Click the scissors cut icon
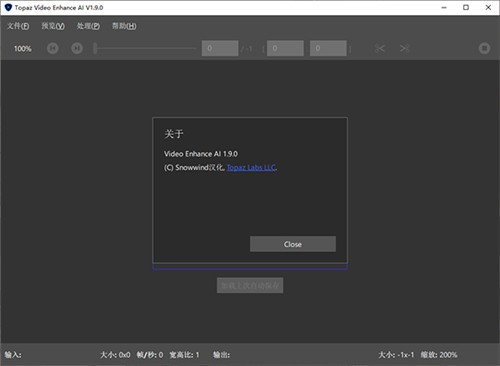 pyautogui.click(x=379, y=48)
